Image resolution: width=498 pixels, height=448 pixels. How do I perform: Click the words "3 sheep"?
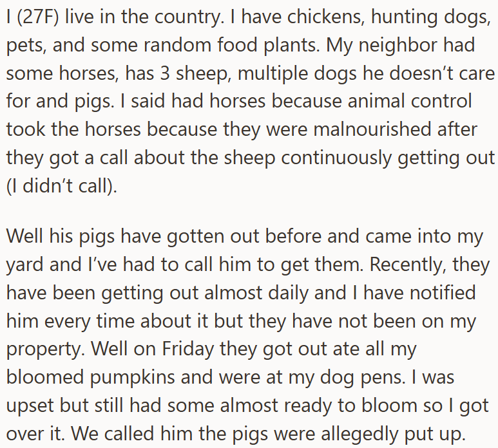196,74
